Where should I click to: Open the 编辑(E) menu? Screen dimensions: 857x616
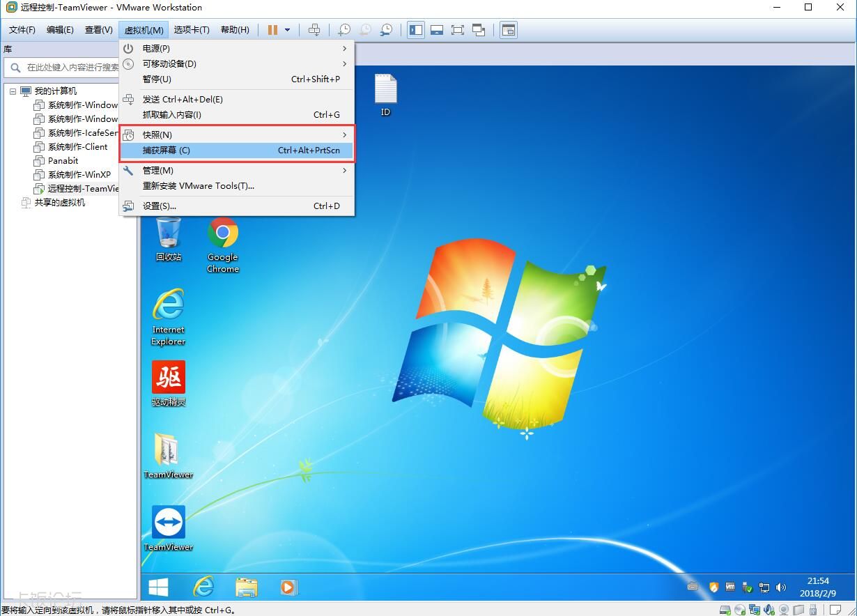[60, 30]
